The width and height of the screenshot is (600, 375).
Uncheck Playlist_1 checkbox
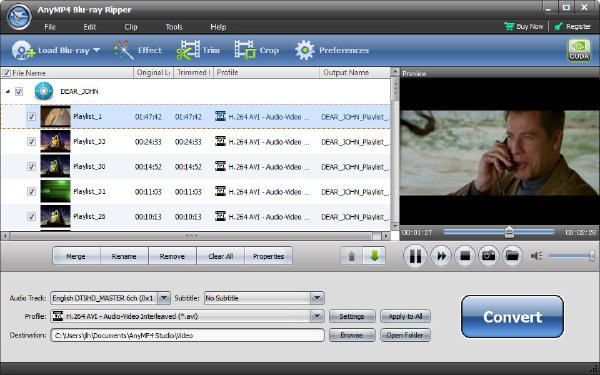click(x=31, y=116)
